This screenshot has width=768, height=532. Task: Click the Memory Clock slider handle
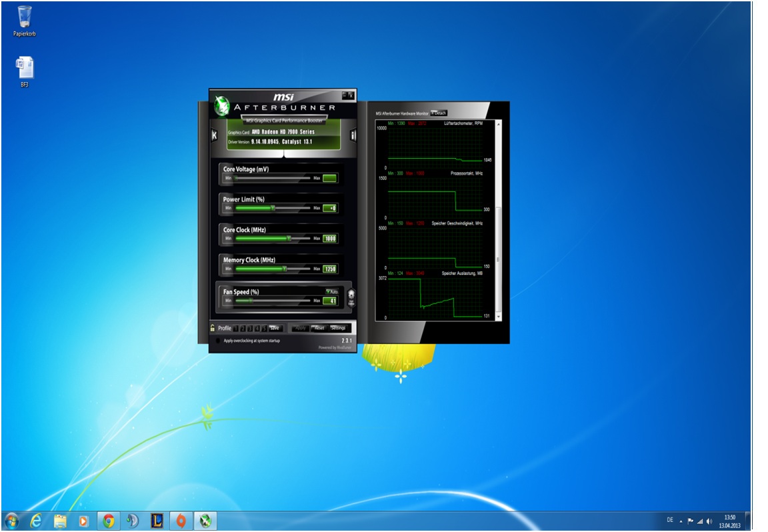[285, 269]
